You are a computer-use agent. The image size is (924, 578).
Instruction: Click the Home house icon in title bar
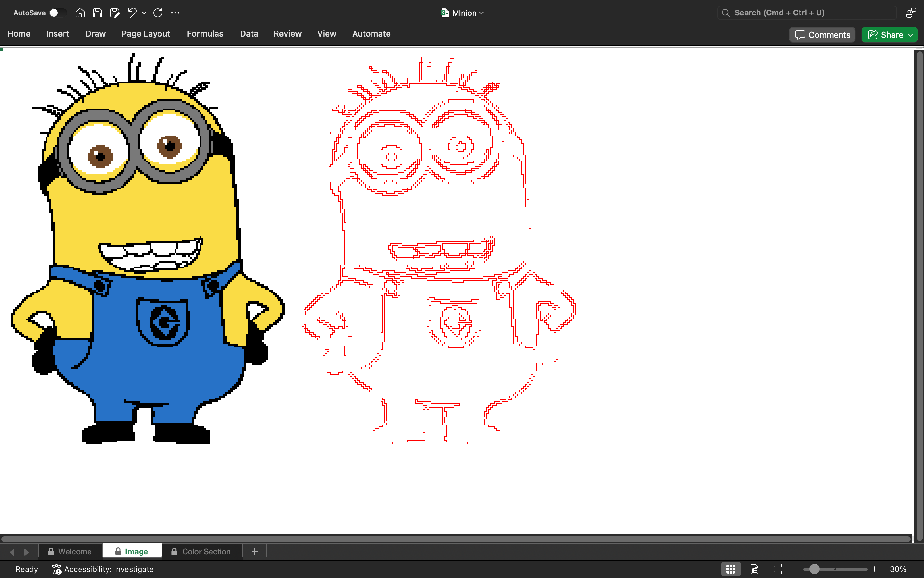[80, 13]
